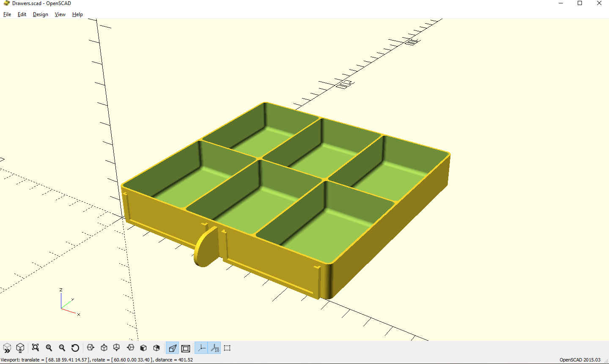
Task: Toggle the Show Scale Markers button
Action: (x=214, y=348)
